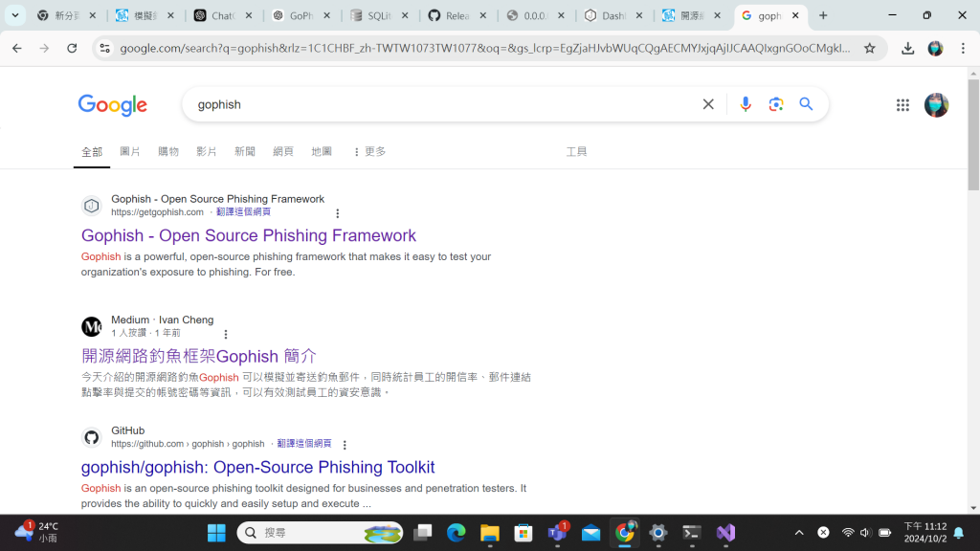Viewport: 980px width, 551px height.
Task: Reload the current page
Action: [x=72, y=48]
